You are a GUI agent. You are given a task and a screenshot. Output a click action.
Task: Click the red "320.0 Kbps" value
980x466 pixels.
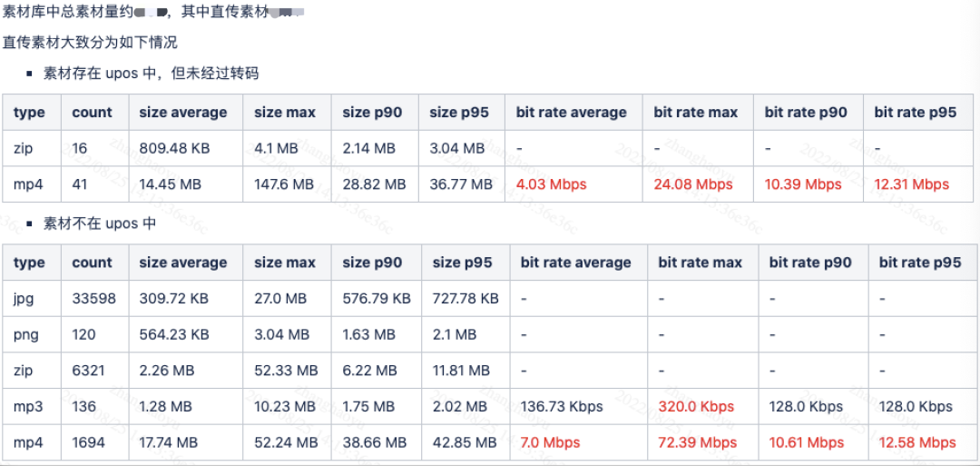tap(696, 406)
